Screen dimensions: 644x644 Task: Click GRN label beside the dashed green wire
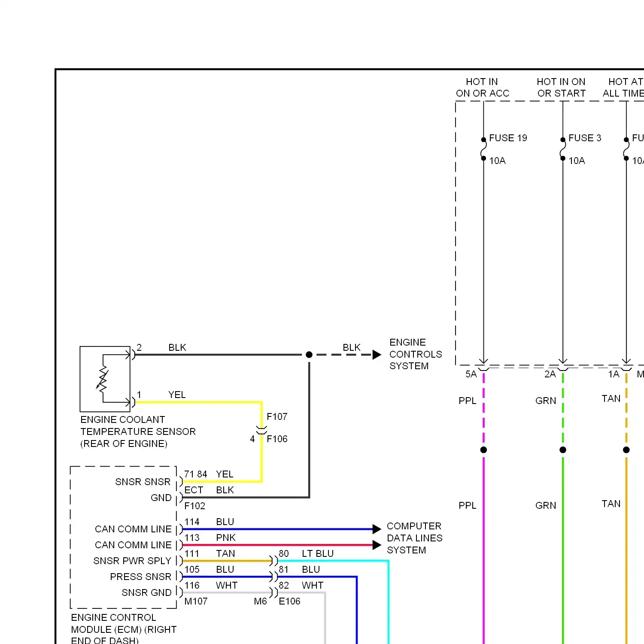pyautogui.click(x=546, y=401)
